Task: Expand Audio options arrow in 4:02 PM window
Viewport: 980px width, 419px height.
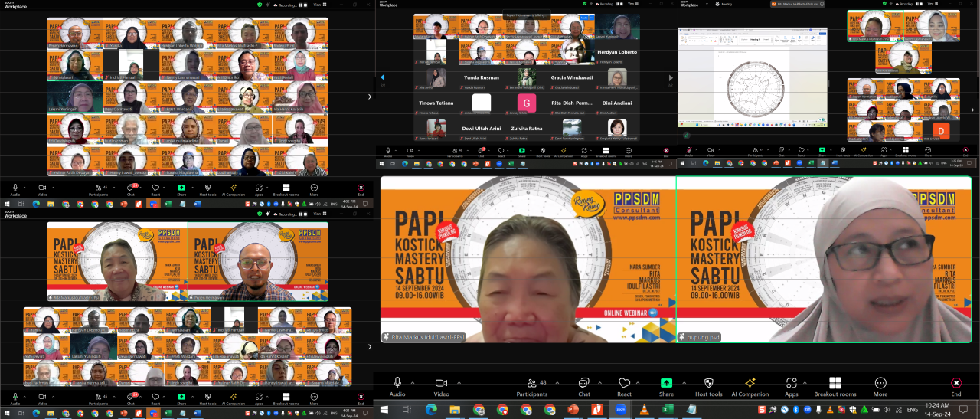Action: [24, 186]
